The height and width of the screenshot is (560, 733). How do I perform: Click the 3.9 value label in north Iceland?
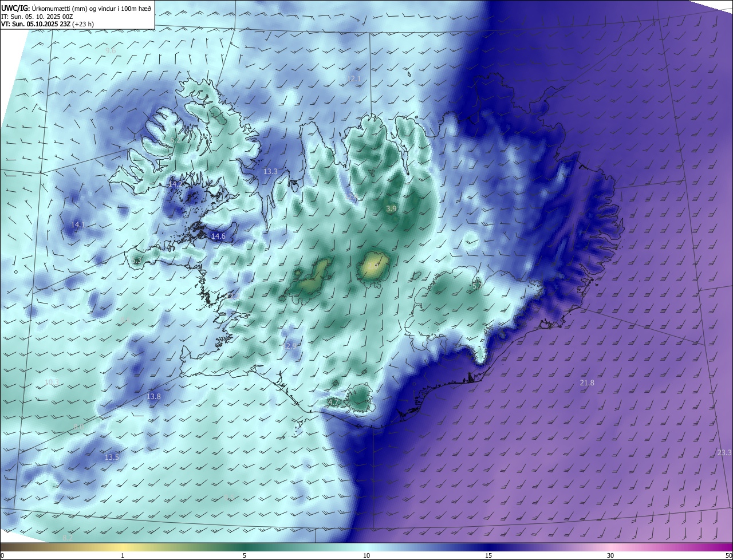[x=391, y=209]
